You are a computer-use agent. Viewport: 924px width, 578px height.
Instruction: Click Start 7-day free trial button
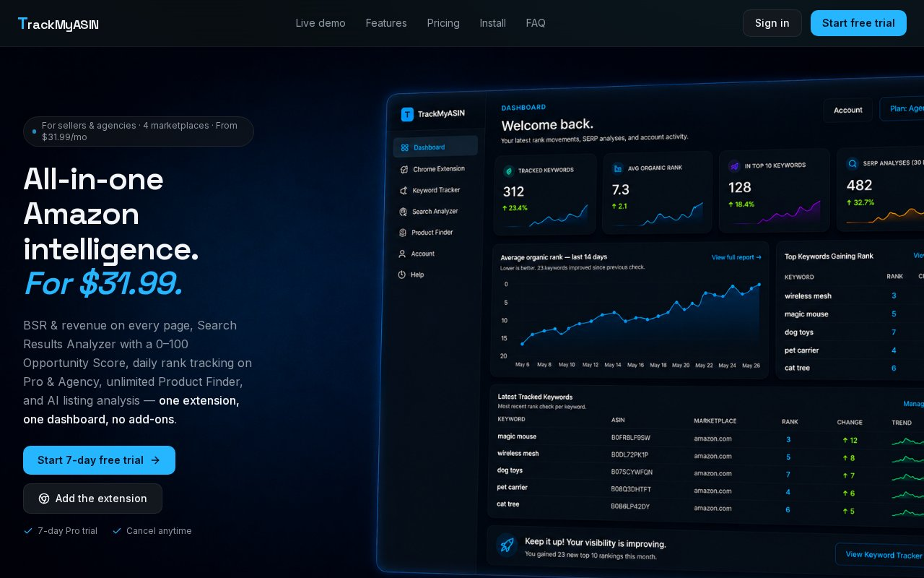99,460
